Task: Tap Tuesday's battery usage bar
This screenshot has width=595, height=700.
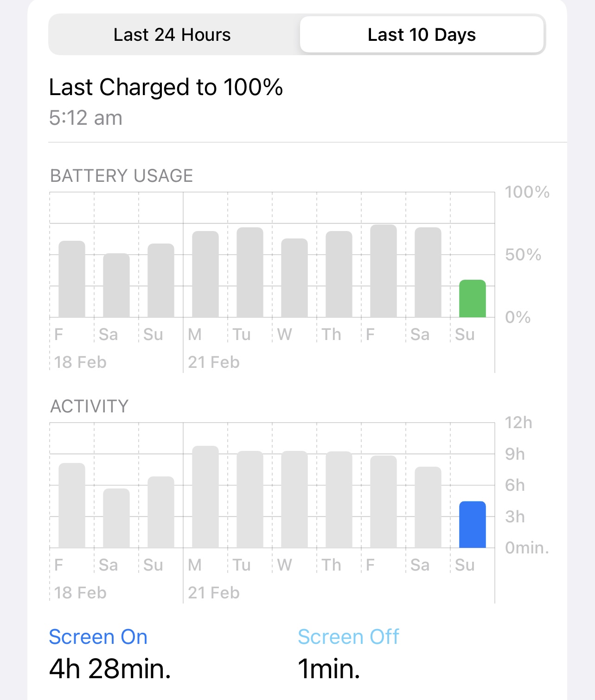Action: (250, 272)
